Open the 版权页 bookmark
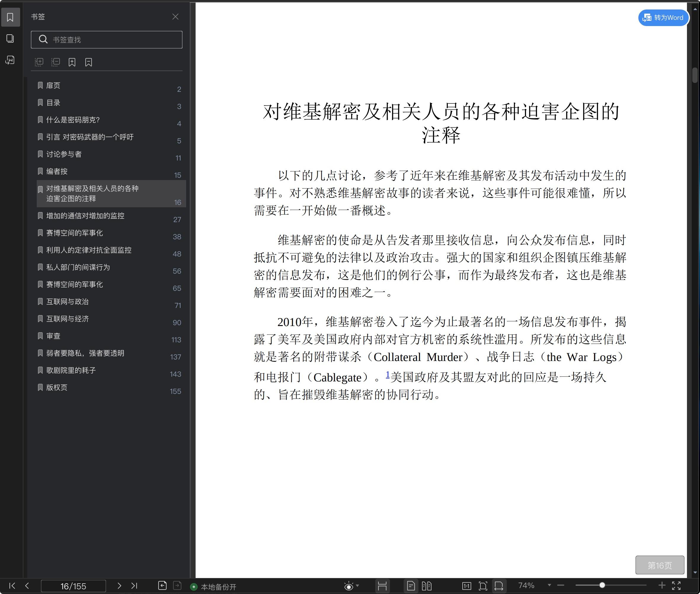This screenshot has height=594, width=700. 111,388
